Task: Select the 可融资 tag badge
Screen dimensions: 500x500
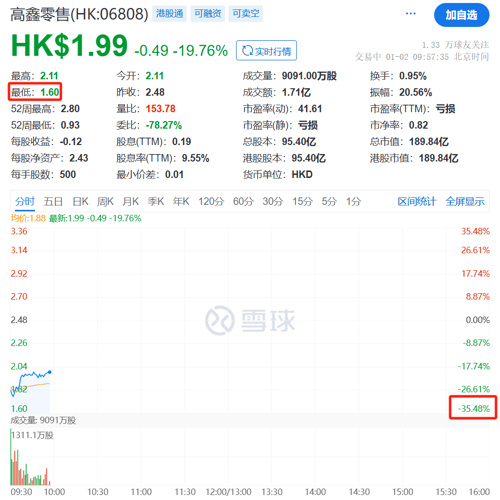Action: (207, 14)
